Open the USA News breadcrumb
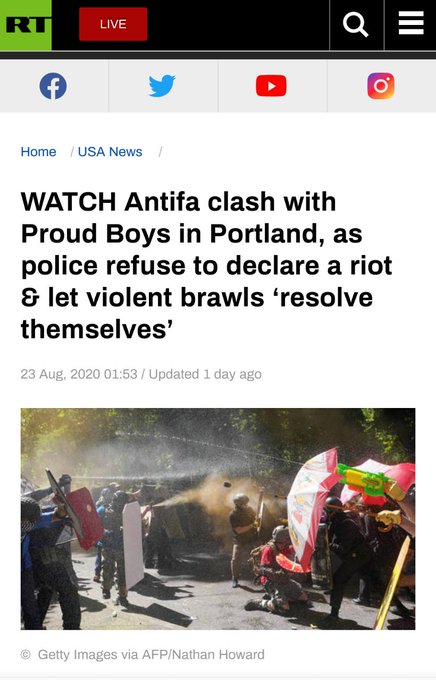The width and height of the screenshot is (436, 680). [x=110, y=152]
